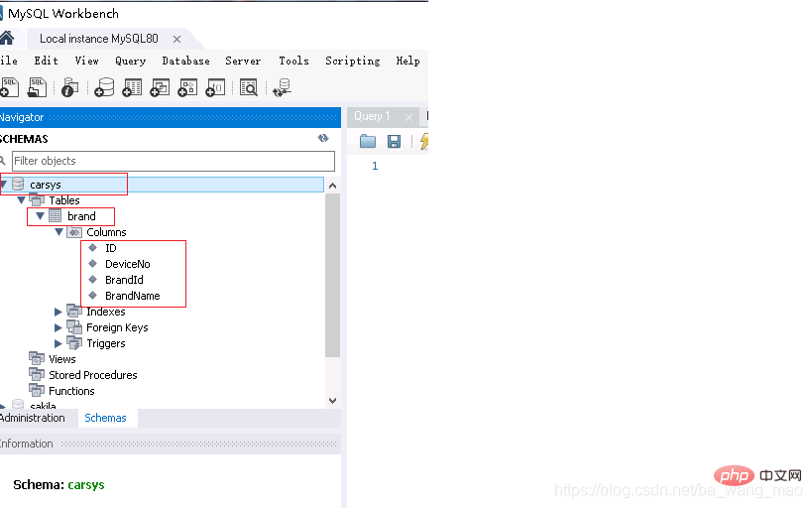Click the Functions folder icon
This screenshot has height=508, width=812.
[x=37, y=390]
